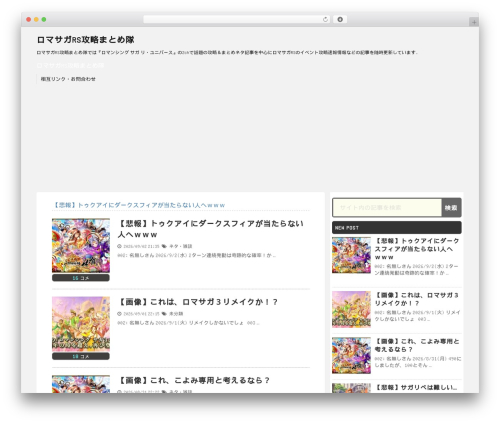Click sidebar thumbnail for こよみ専用 post

pos(351,355)
